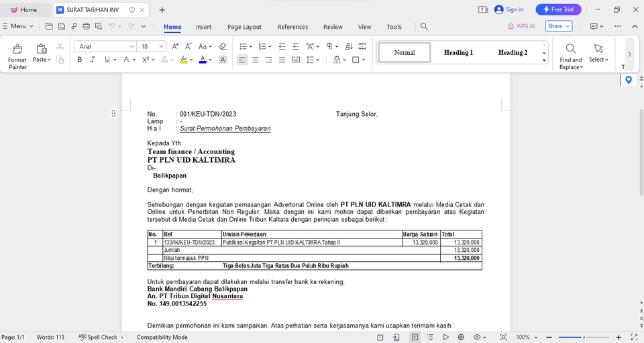Open the References tab
The height and width of the screenshot is (343, 644).
point(292,27)
